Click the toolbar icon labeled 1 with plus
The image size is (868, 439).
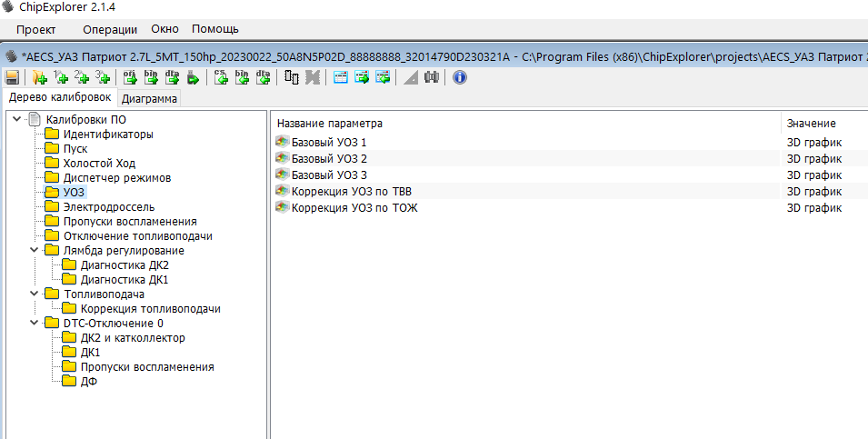click(x=61, y=77)
